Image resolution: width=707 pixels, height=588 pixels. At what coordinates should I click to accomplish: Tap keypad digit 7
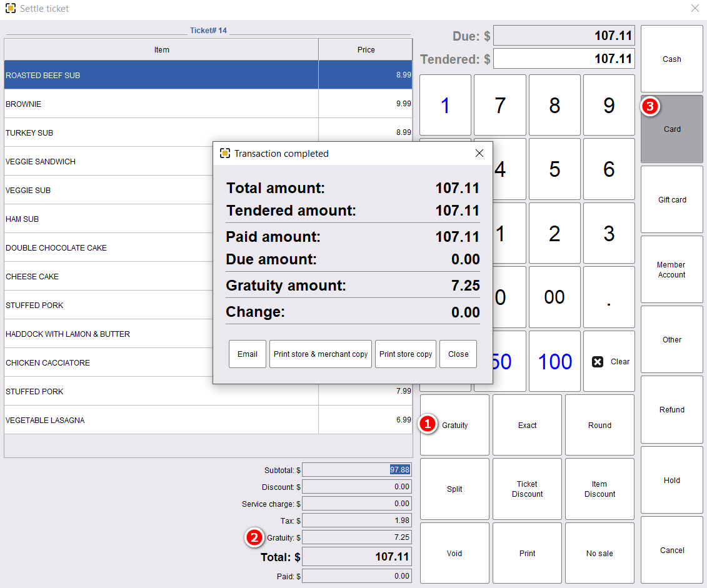coord(499,105)
